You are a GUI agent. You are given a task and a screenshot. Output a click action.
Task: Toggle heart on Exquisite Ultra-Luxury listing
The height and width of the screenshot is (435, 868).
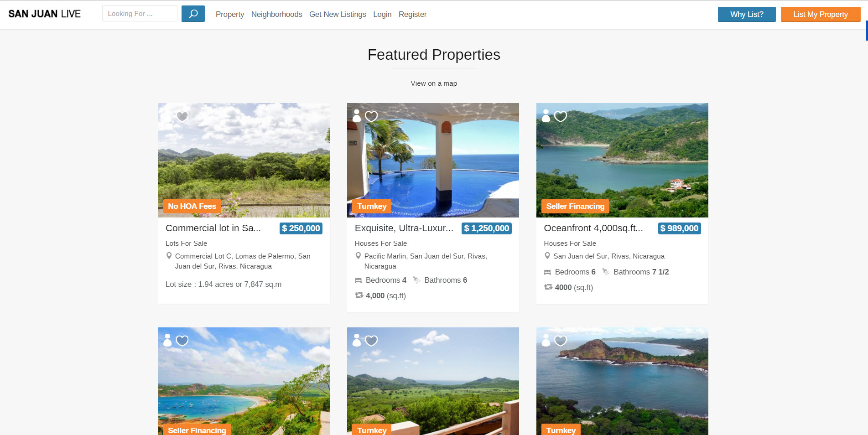tap(371, 116)
